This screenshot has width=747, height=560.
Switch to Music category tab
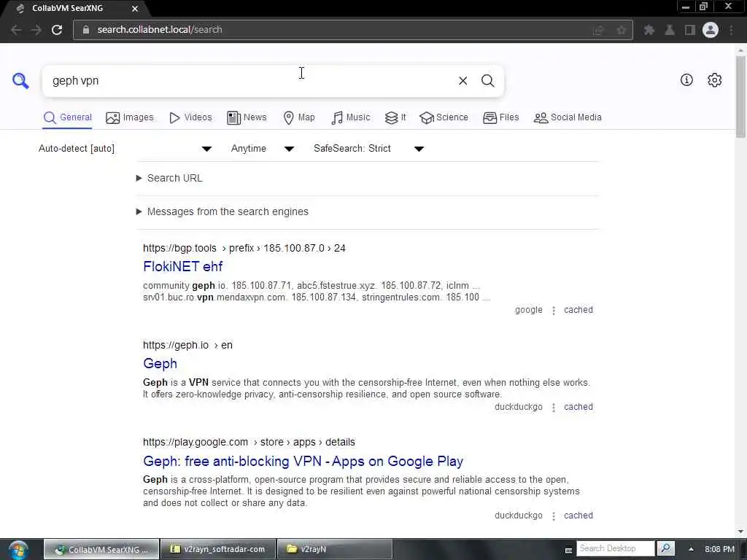pos(350,117)
